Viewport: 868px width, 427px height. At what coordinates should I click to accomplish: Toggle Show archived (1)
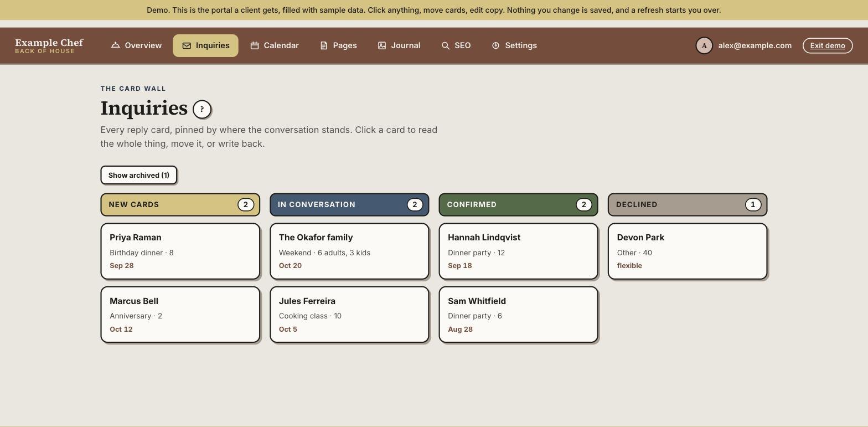pos(139,175)
